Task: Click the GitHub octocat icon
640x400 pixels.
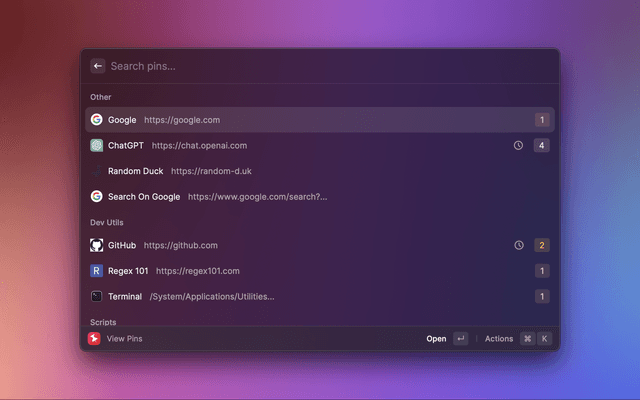Action: 96,245
